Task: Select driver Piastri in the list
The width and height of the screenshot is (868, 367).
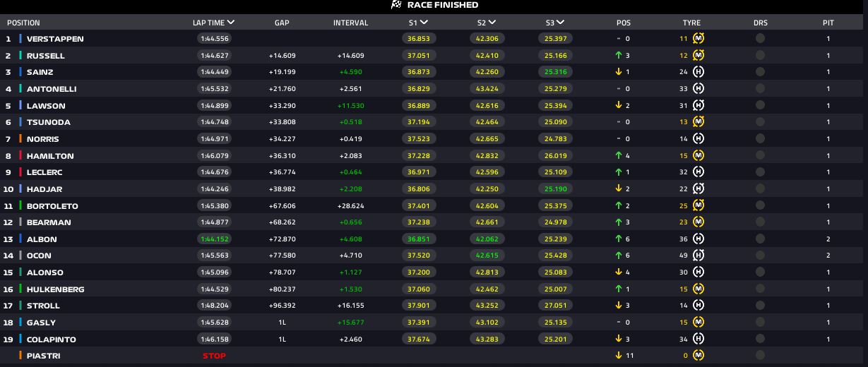Action: (44, 356)
